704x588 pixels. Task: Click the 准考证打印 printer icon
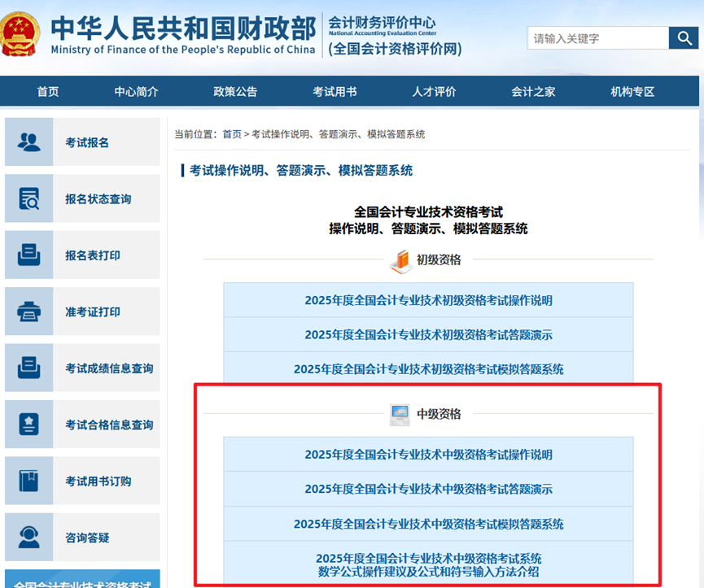(28, 311)
